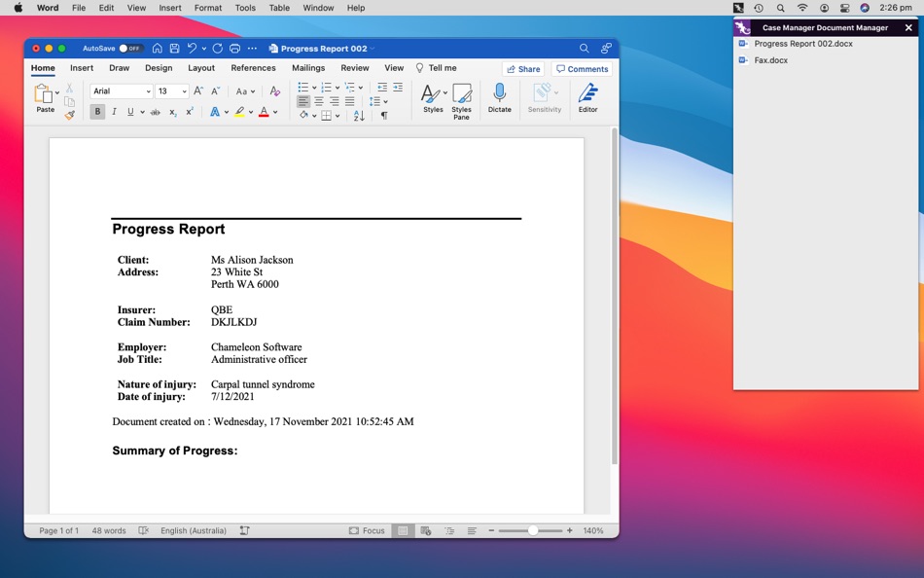
Task: Apply superscript formatting
Action: tap(190, 112)
